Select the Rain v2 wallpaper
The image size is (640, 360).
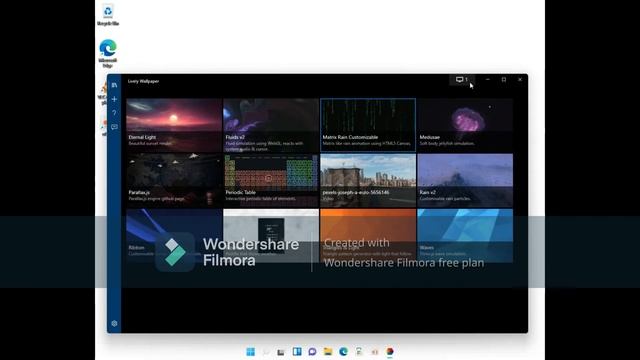pos(465,180)
